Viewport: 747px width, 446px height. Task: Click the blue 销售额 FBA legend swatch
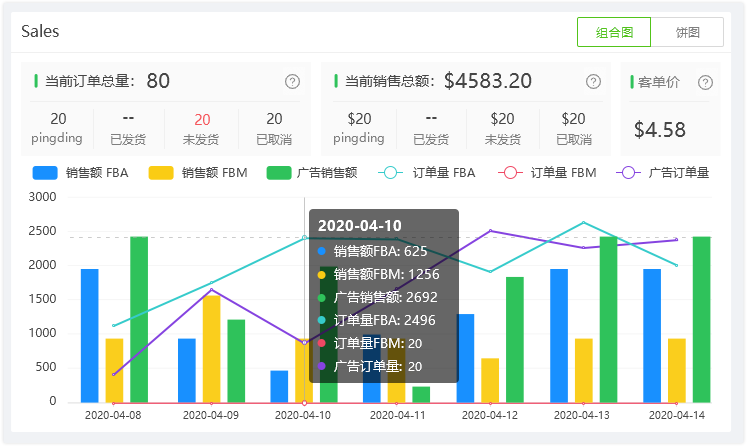pos(45,172)
